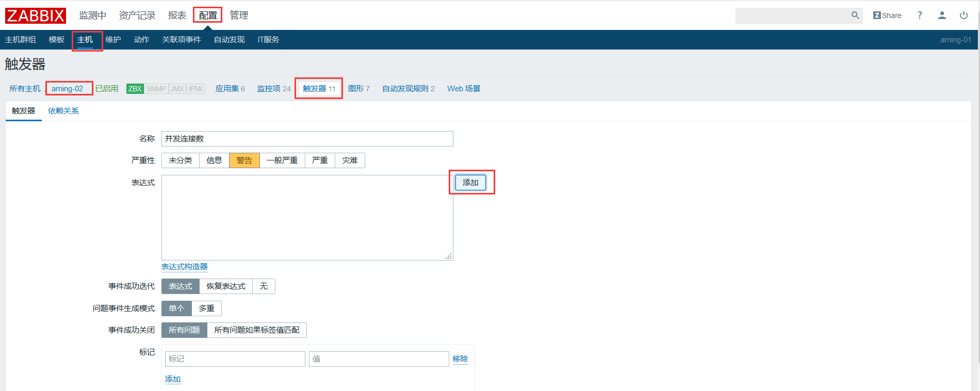Click the JMX availability badge
Image resolution: width=980 pixels, height=391 pixels.
(x=177, y=89)
